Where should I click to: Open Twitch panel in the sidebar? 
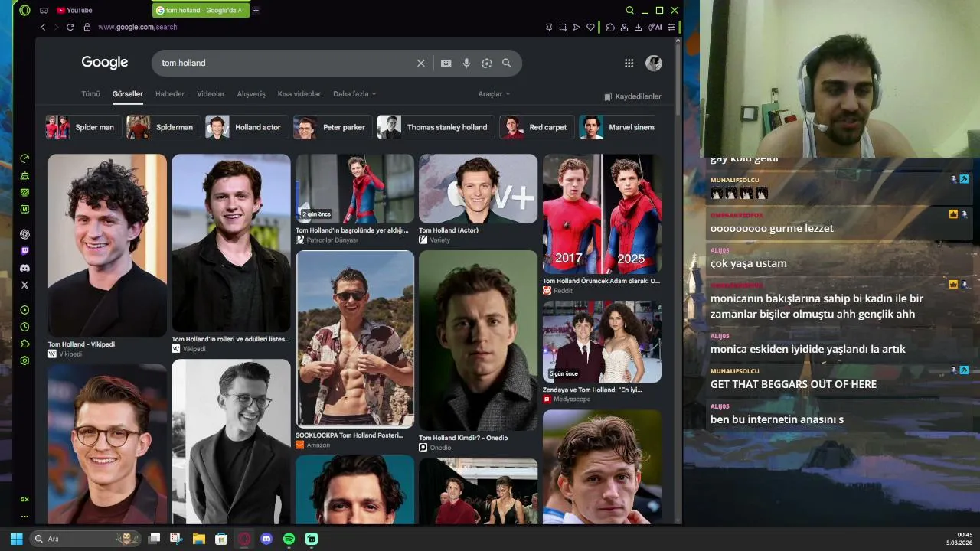click(24, 251)
